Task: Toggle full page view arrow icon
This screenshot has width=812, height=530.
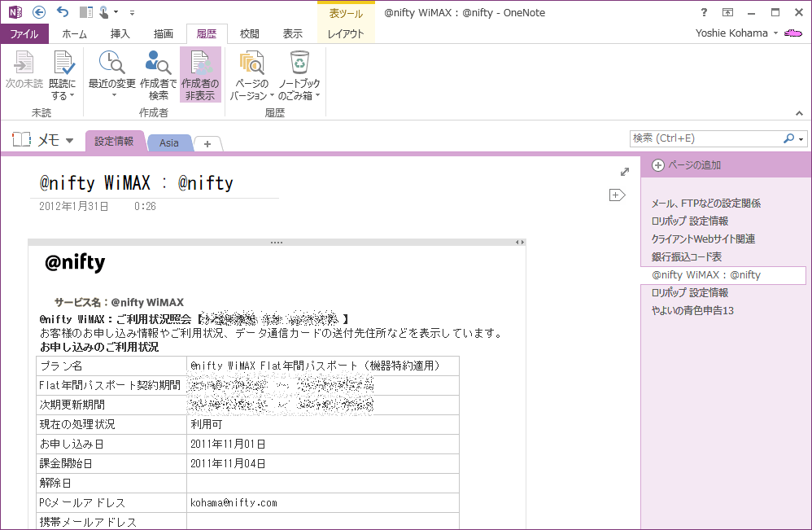Action: pos(625,172)
